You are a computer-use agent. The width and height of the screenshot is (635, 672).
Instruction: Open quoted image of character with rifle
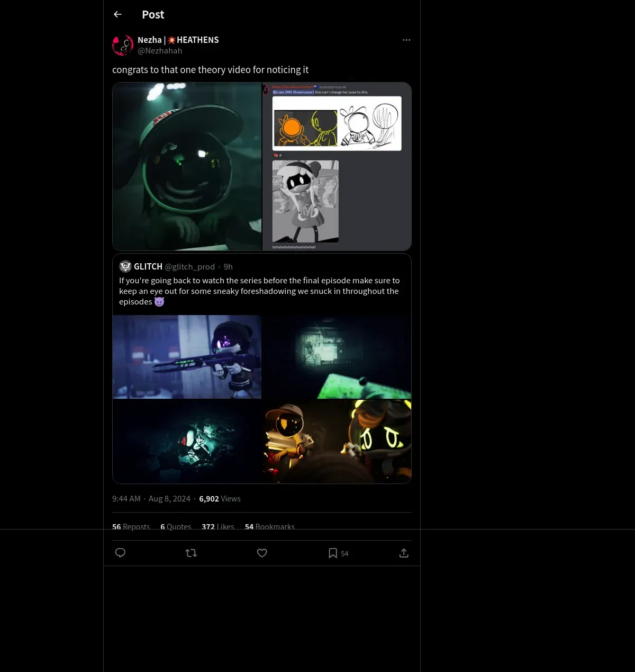point(187,357)
